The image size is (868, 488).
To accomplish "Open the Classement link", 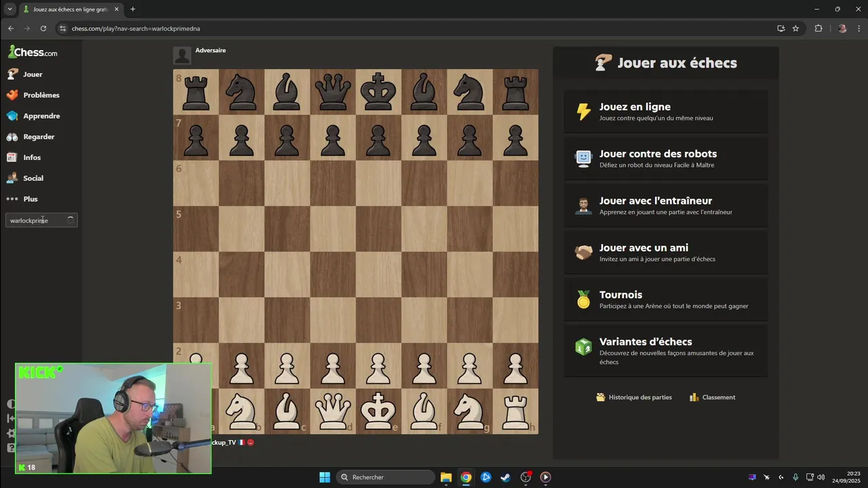I will [x=712, y=397].
